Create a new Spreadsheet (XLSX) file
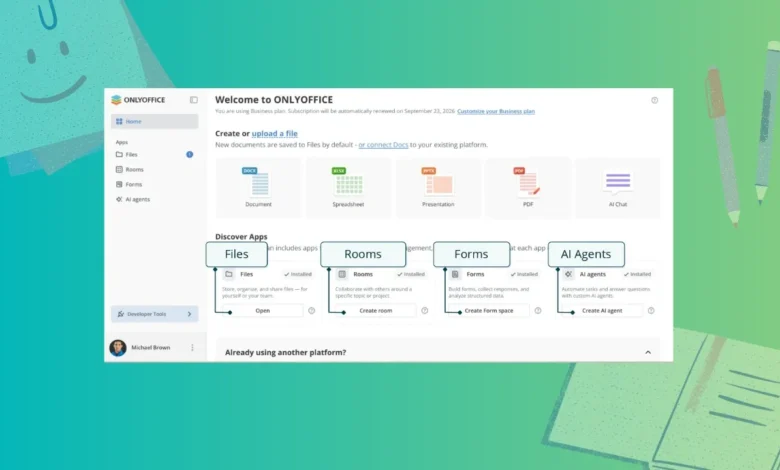Screen dimensions: 780x470 [x=348, y=188]
